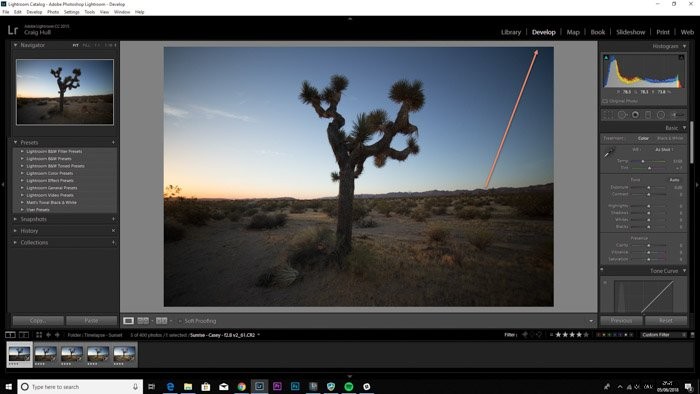Select the Spot Removal tool
This screenshot has height=394, width=700.
point(622,115)
